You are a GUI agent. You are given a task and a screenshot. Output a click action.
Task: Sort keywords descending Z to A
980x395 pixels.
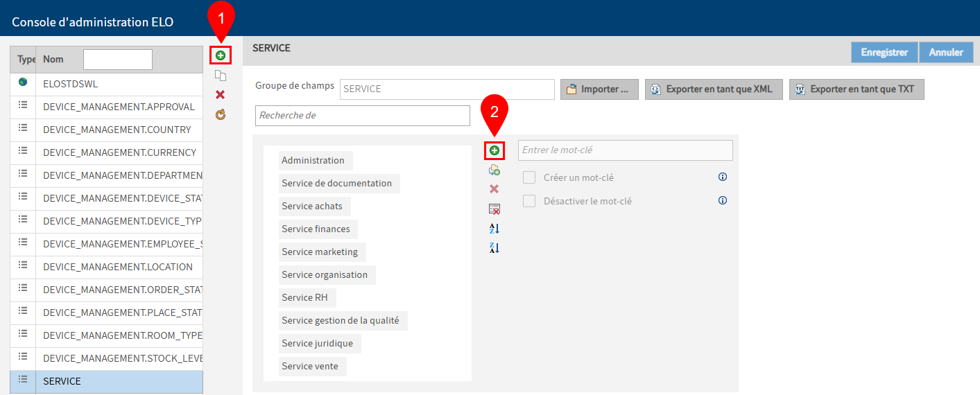tap(495, 247)
